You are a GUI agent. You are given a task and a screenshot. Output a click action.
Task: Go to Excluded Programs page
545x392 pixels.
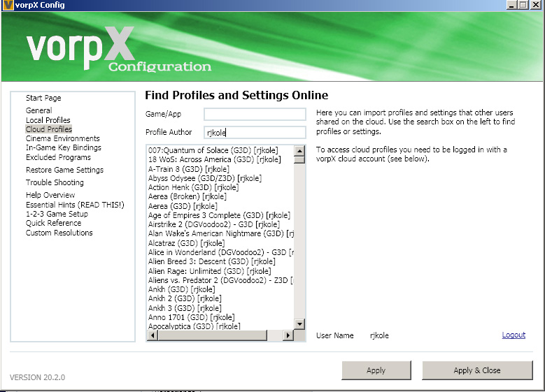tap(58, 157)
